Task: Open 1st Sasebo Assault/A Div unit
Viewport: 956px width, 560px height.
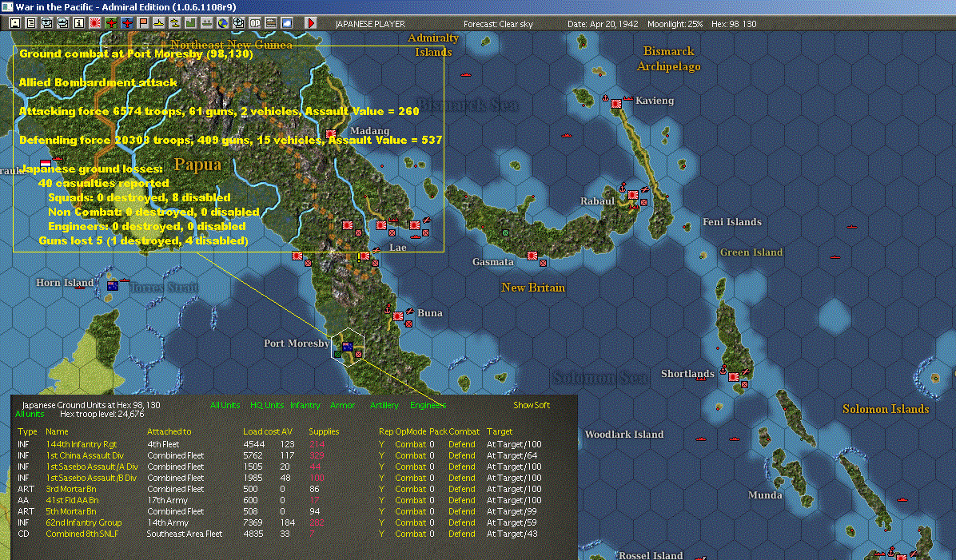Action: tap(92, 467)
